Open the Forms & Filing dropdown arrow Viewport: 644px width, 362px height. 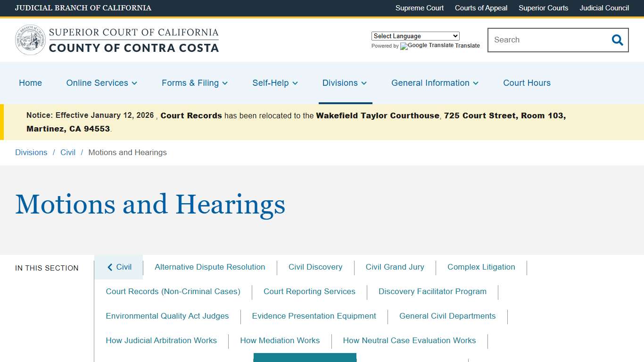pyautogui.click(x=225, y=83)
